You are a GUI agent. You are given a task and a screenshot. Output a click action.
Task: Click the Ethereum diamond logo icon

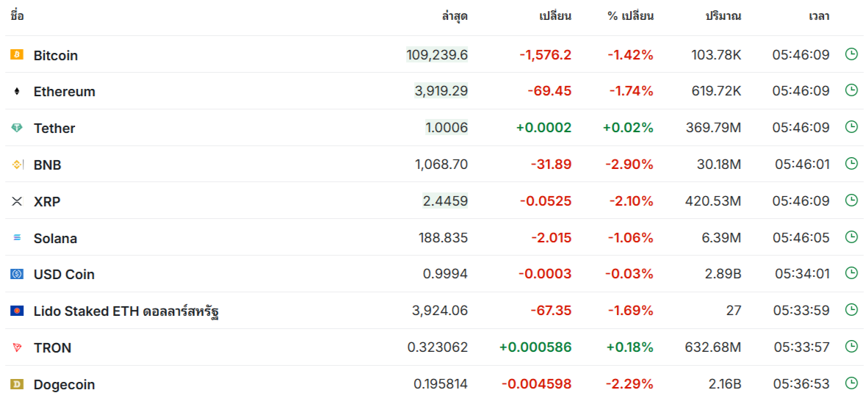tap(17, 92)
